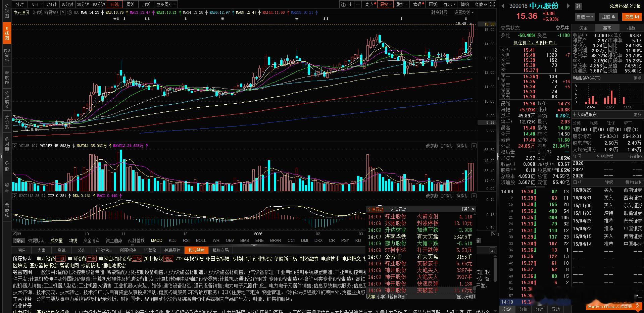The height and width of the screenshot is (313, 644).
Task: Zoom in using the plus icon above the chart
Action: [x=350, y=4]
